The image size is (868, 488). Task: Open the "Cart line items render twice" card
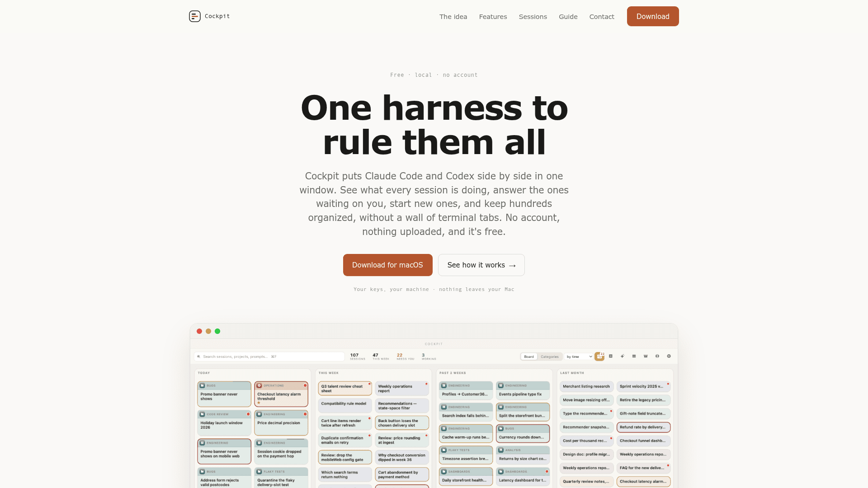click(x=345, y=423)
